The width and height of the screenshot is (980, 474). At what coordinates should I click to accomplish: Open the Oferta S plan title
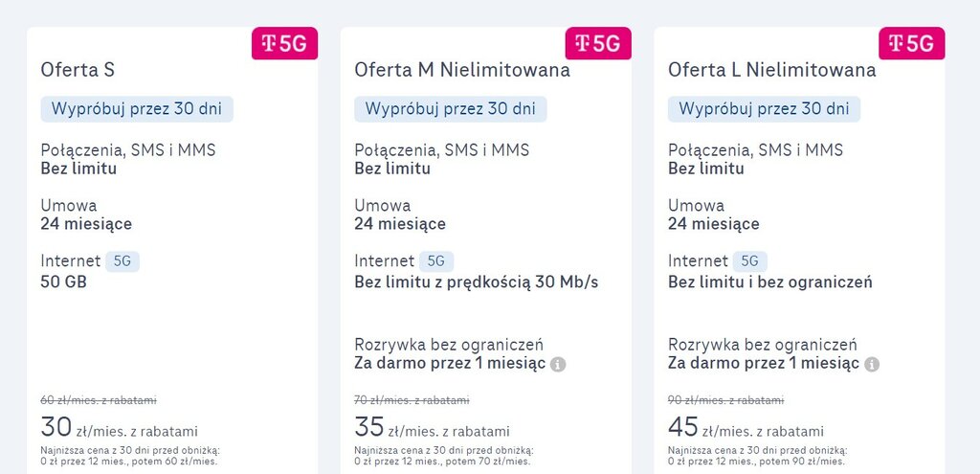(78, 69)
